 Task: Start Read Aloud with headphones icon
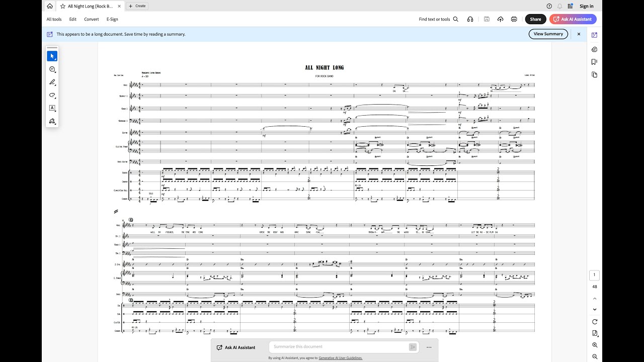click(x=470, y=19)
